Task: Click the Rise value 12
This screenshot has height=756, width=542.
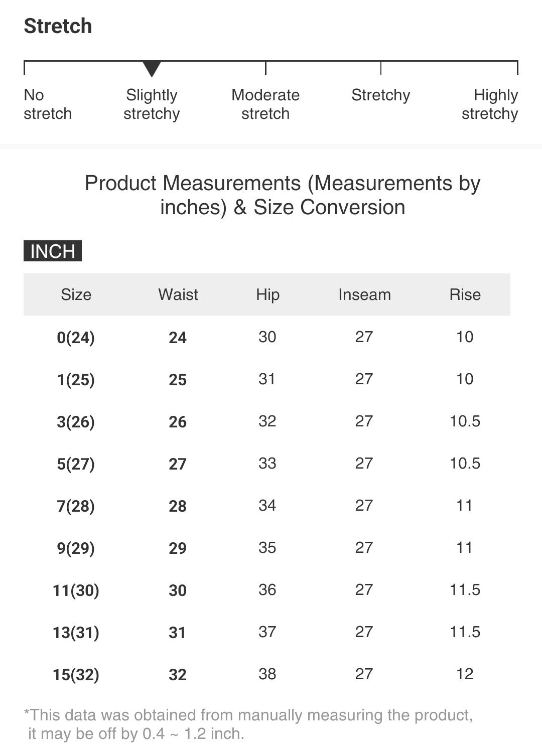Action: (465, 674)
